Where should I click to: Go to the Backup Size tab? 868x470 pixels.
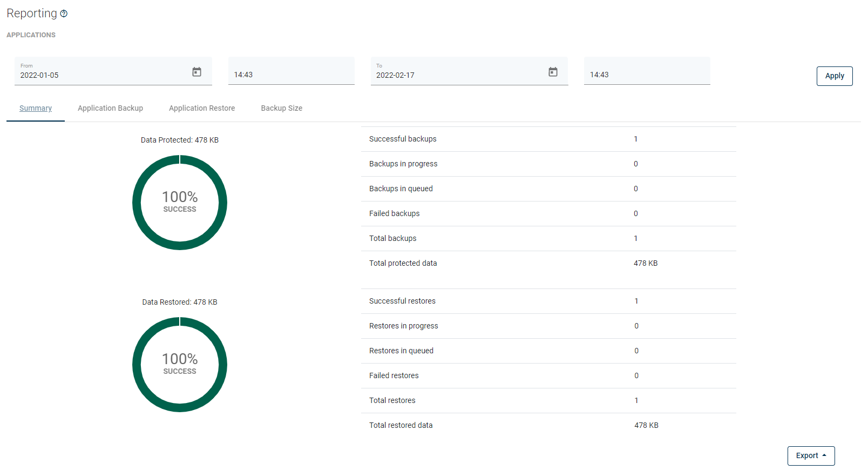pos(281,108)
